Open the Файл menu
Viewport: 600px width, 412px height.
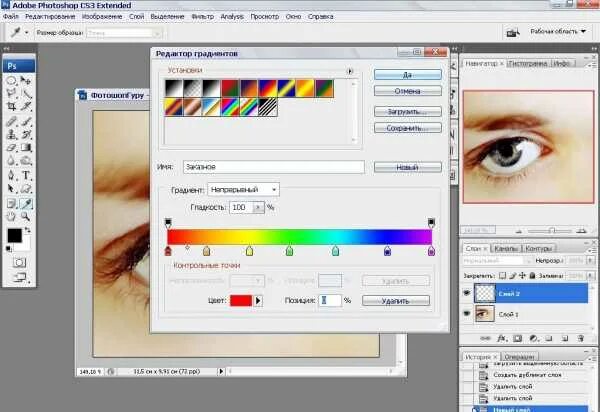pos(11,16)
